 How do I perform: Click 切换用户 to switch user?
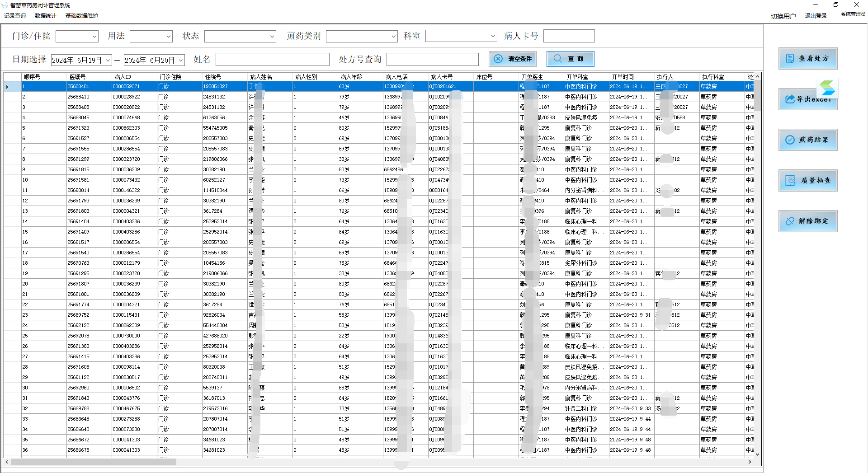783,16
